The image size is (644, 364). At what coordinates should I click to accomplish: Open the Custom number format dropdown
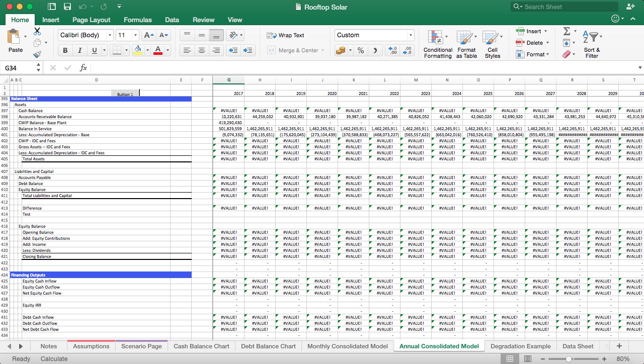coord(374,35)
